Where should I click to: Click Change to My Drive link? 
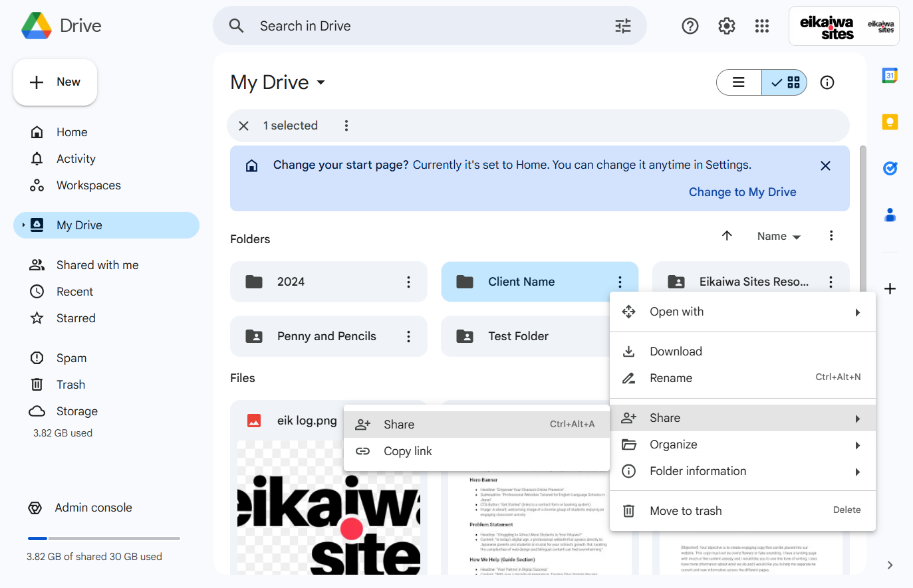(x=742, y=192)
